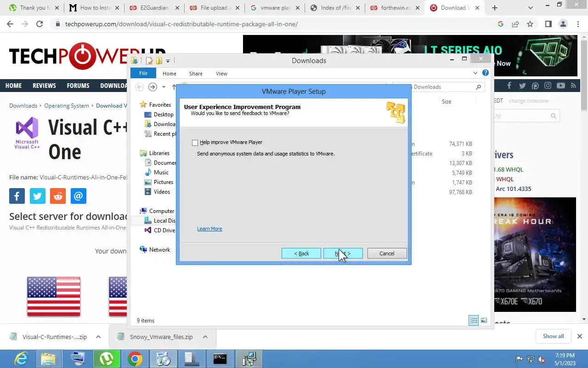
Task: Open the Chrome three-dot menu
Action: [x=578, y=24]
